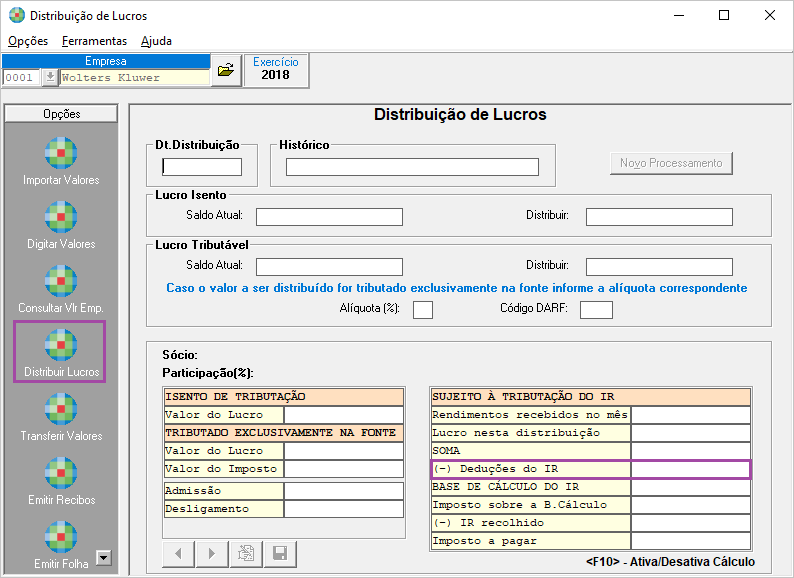Click the 'SUJEITO À TRIBUTAÇÃO DO IR' header

(590, 397)
